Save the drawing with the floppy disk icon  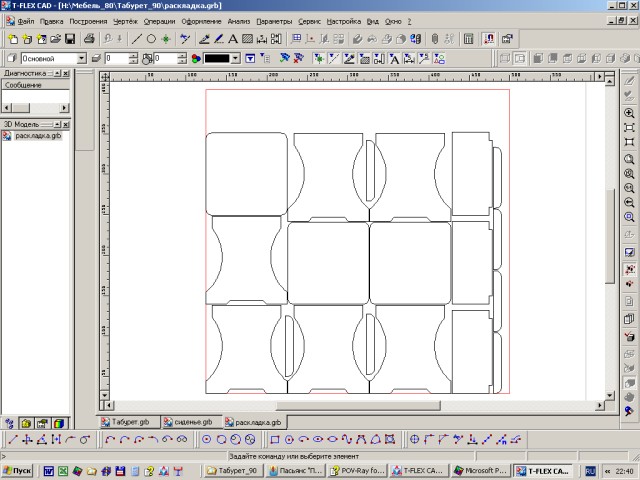tap(70, 39)
